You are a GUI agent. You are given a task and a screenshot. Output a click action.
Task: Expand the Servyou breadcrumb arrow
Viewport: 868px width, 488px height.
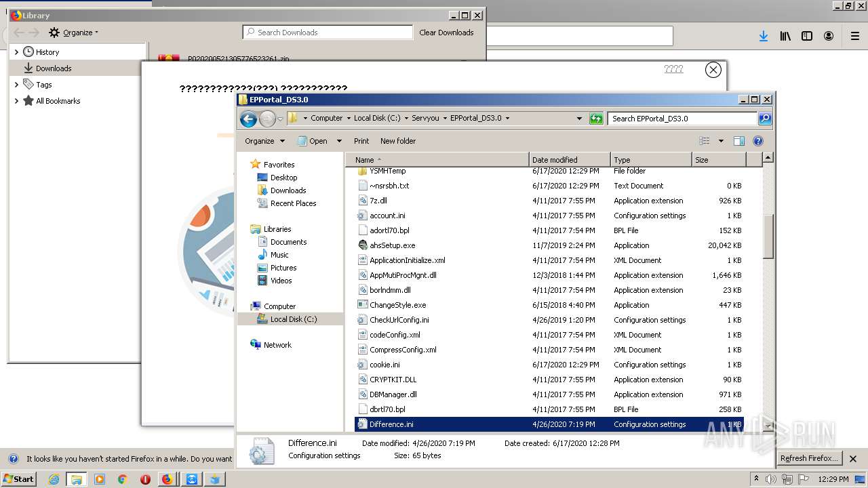tap(446, 118)
